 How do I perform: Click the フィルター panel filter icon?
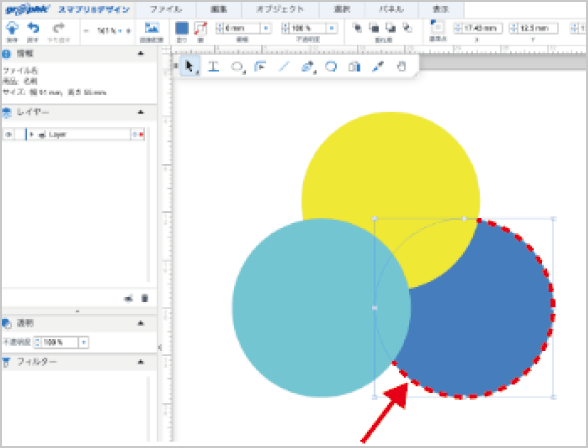pos(6,362)
